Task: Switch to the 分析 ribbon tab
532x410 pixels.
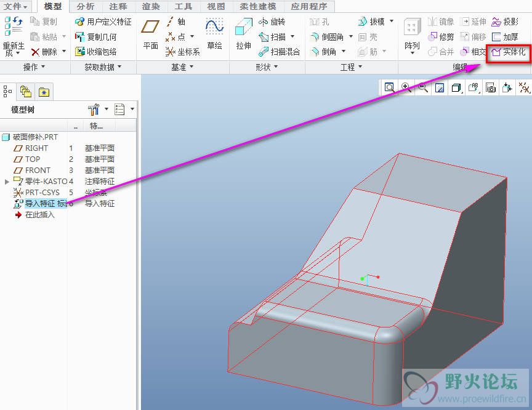Action: coord(86,6)
